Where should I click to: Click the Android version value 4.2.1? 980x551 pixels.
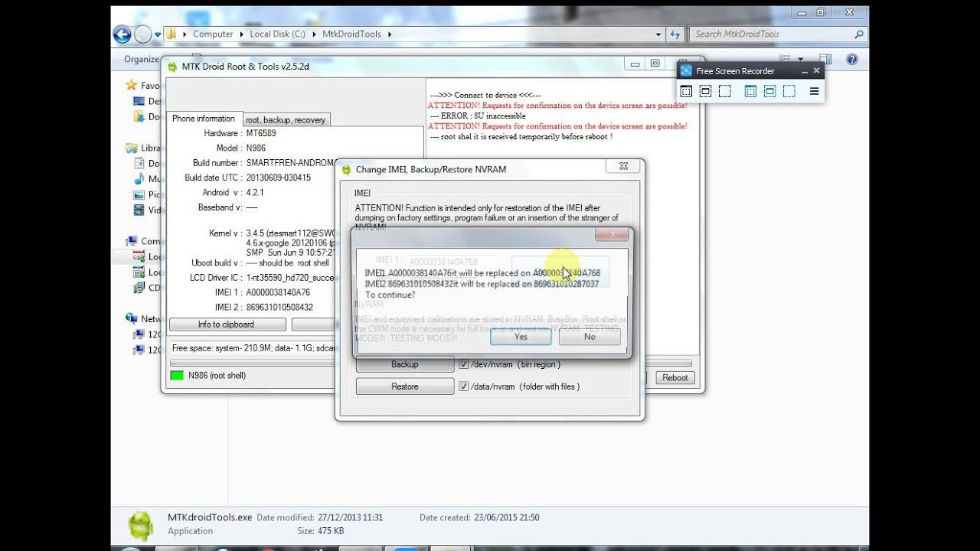pos(254,193)
